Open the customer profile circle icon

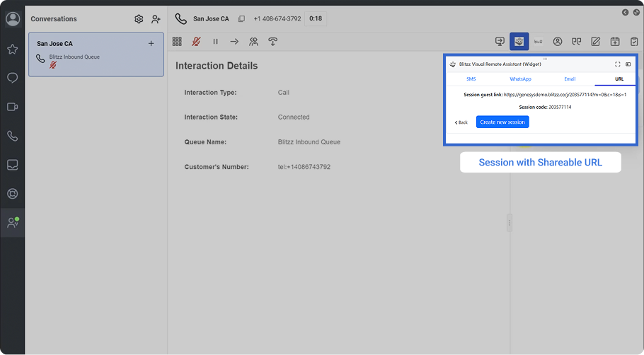coord(558,42)
